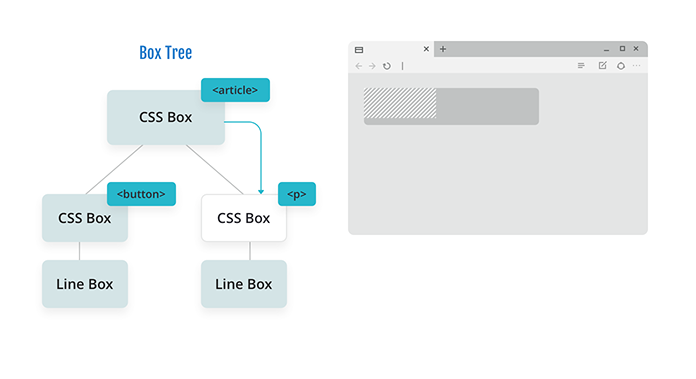Click the Box Tree heading
The height and width of the screenshot is (379, 696).
coord(166,53)
